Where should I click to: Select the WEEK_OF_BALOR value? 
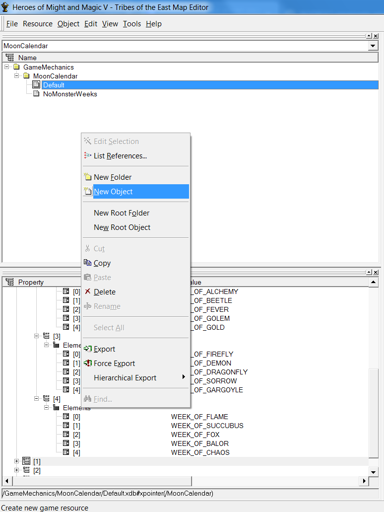coord(200,444)
